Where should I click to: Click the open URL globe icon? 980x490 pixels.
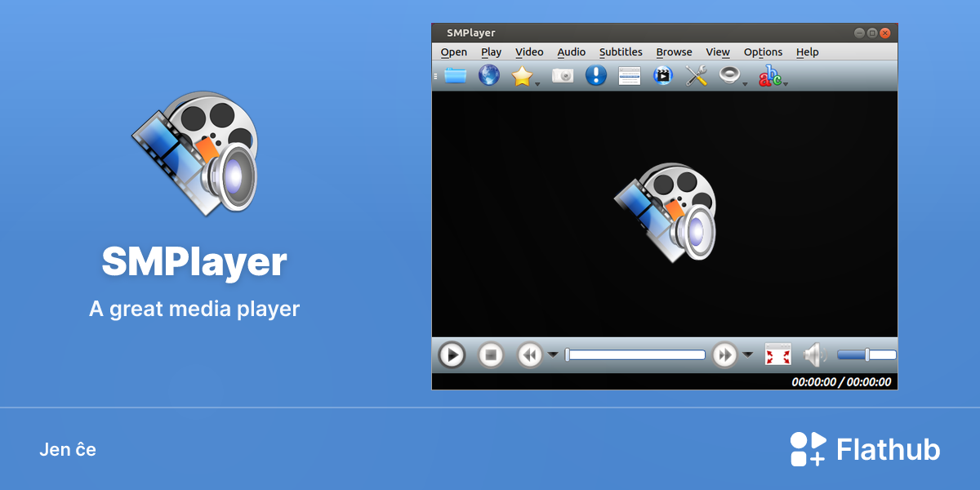click(x=488, y=76)
